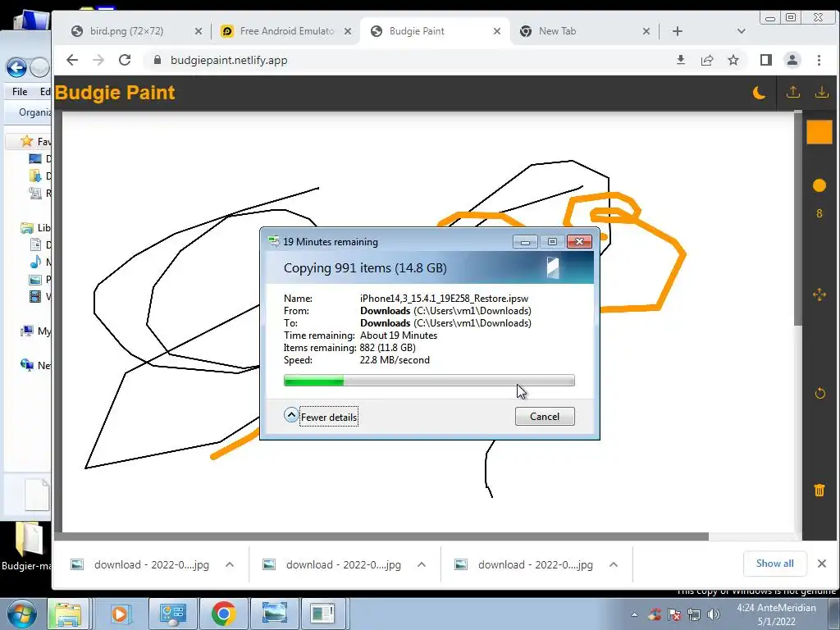Screen dimensions: 840x630
Task: Click the install app icon in address bar
Action: pyautogui.click(x=680, y=60)
